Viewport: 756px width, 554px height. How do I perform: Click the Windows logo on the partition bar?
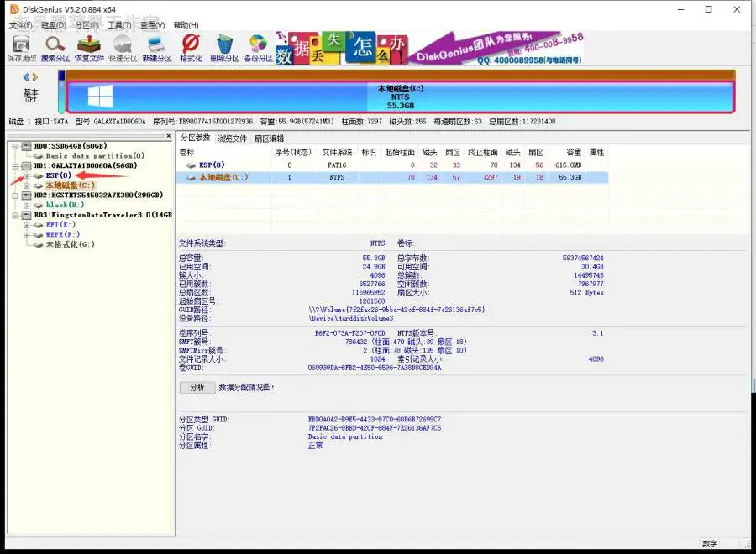click(x=100, y=97)
